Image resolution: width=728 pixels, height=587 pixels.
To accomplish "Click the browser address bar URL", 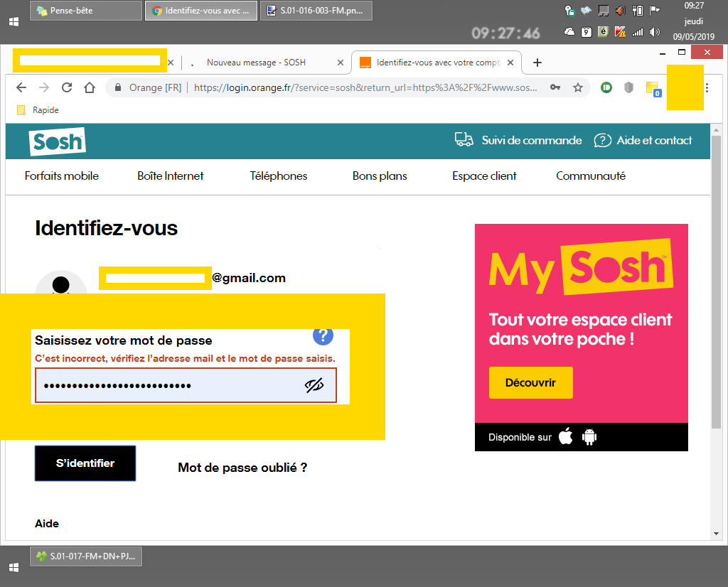I will point(365,87).
